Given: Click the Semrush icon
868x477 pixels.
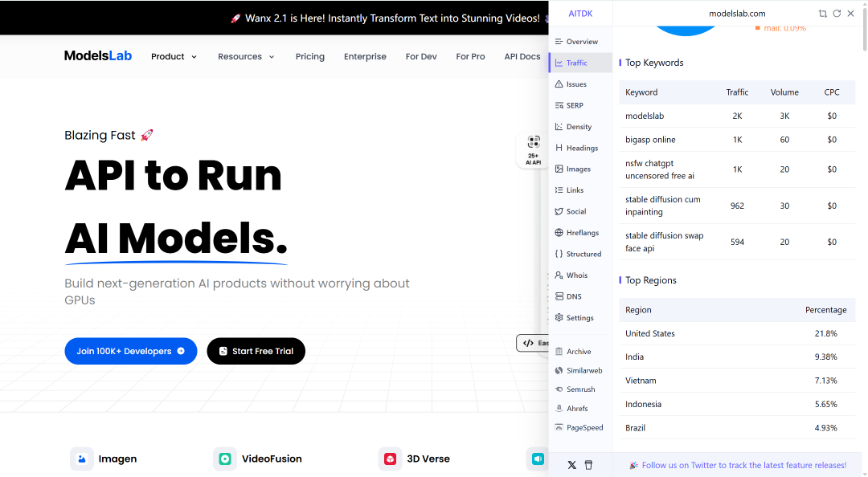Looking at the screenshot, I should tap(559, 389).
